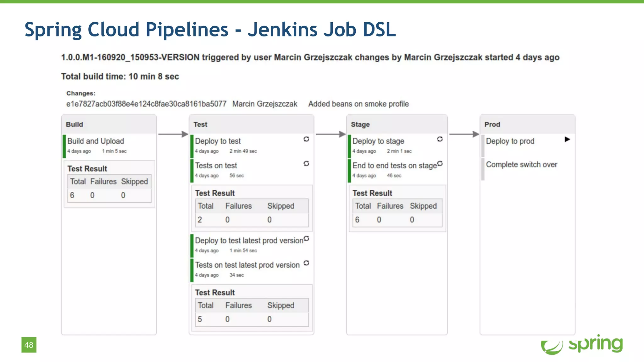Click the 2 min 49 sec duration
Image resolution: width=644 pixels, height=362 pixels.
243,151
